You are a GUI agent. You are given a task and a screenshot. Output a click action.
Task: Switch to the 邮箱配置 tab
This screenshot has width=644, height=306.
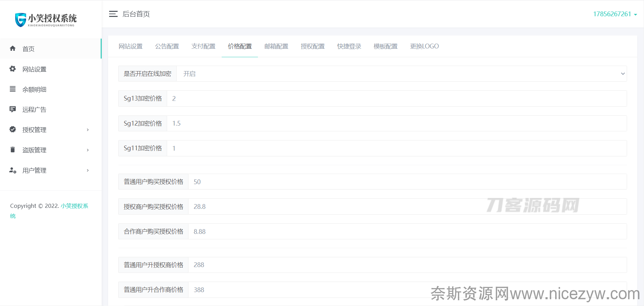point(276,46)
